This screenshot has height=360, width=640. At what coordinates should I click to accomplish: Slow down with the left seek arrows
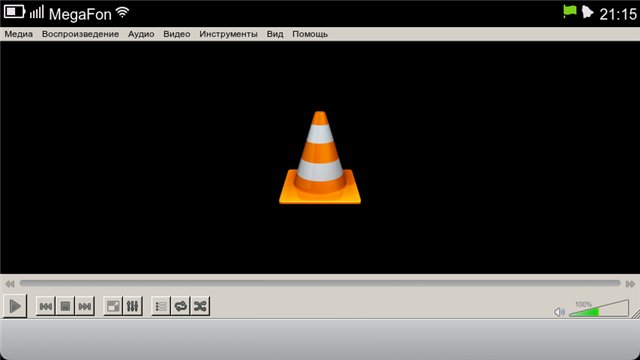(10, 284)
